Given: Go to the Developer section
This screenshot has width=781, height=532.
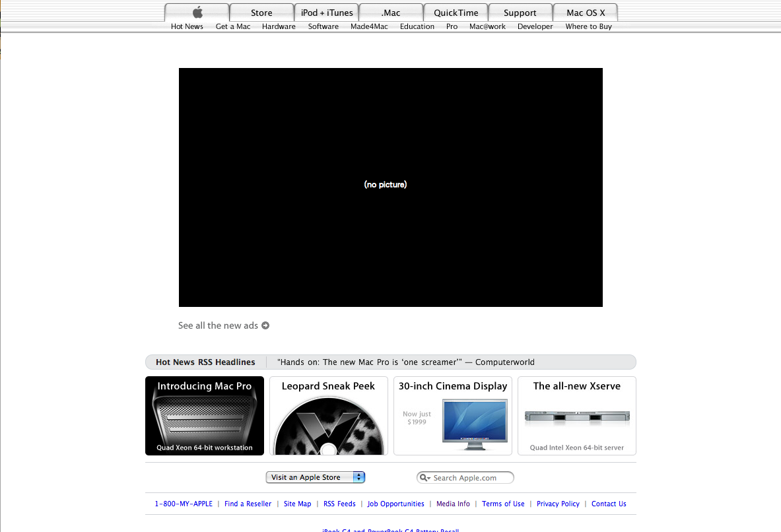Looking at the screenshot, I should 535,26.
